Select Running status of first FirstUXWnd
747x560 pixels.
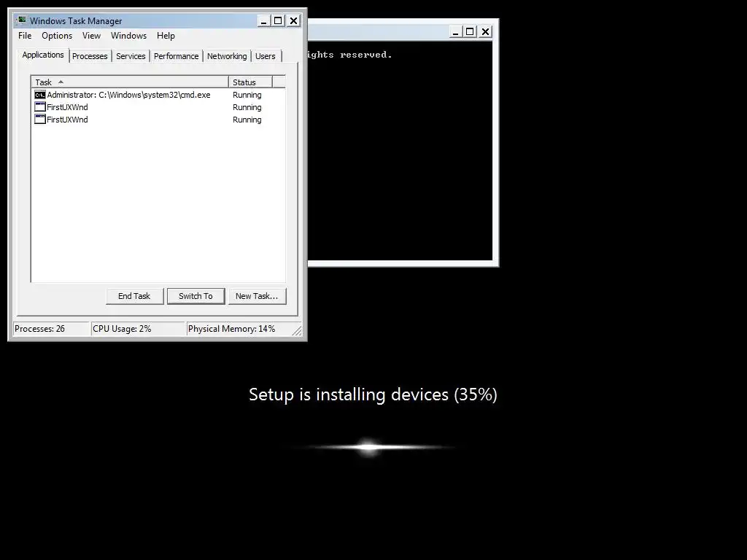[x=247, y=107]
